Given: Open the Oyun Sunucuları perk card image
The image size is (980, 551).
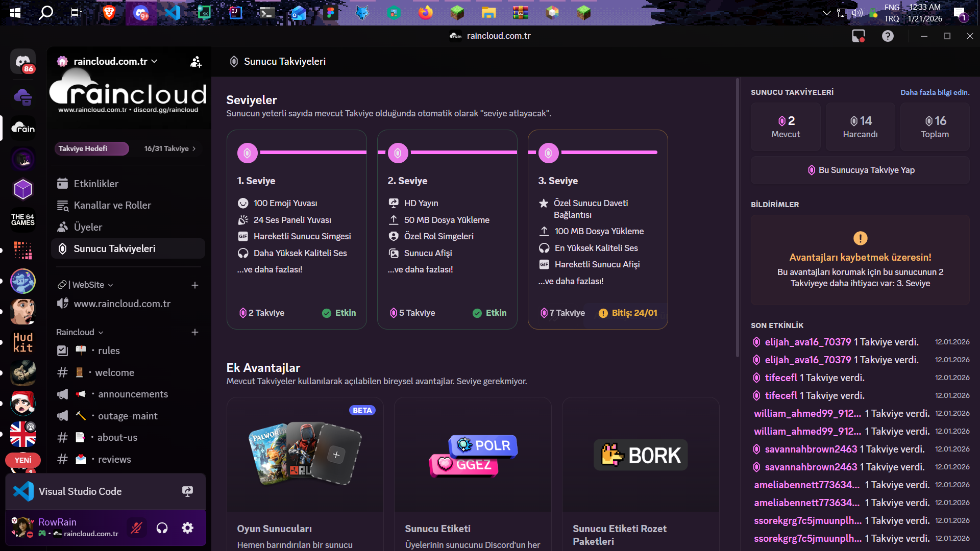Looking at the screenshot, I should coord(305,455).
